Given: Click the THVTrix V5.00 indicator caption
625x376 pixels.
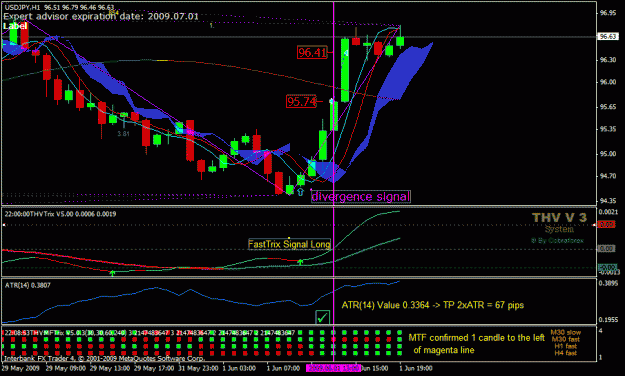Looking at the screenshot, I should (60, 214).
